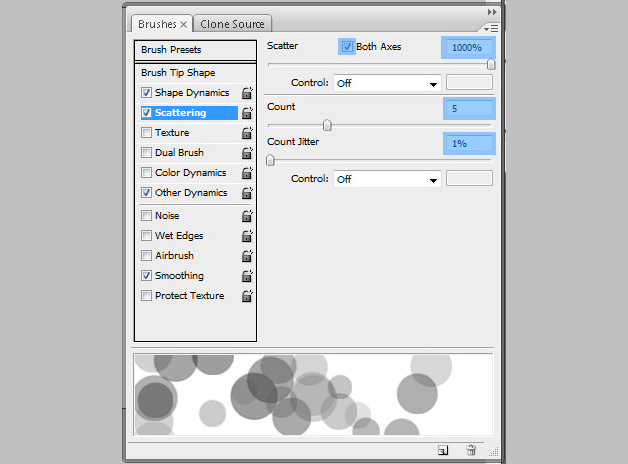Switch to the Clone Source tab
The image size is (628, 464).
pyautogui.click(x=232, y=24)
